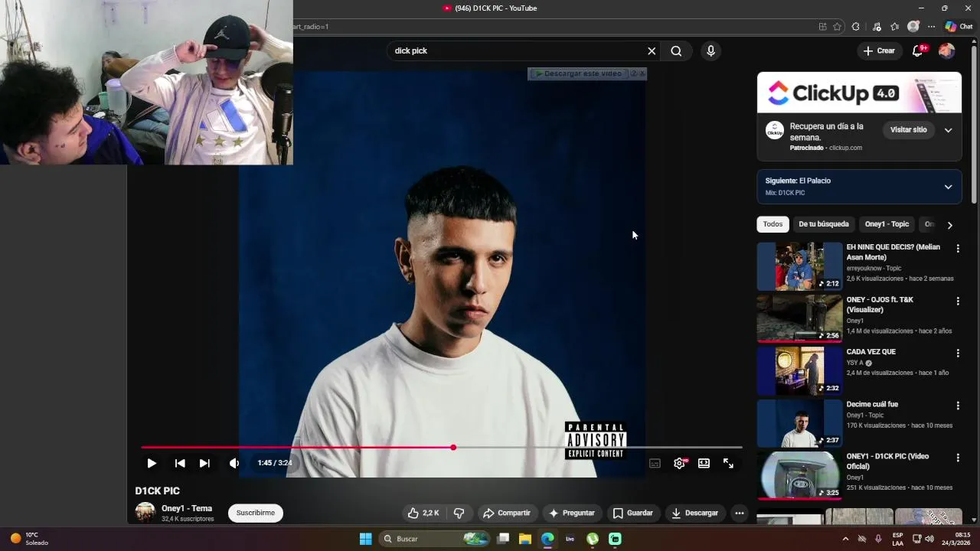
Task: Save video with the Guardar button
Action: 632,513
